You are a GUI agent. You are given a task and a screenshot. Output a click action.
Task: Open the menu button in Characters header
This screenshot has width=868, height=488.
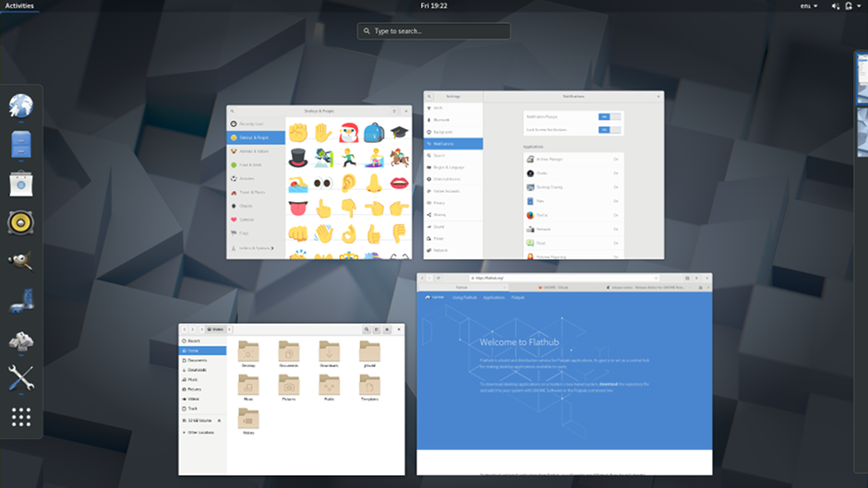pyautogui.click(x=394, y=112)
